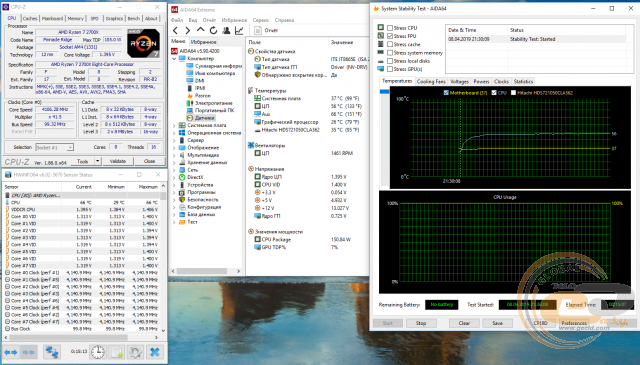640x365 pixels.
Task: Expand the Сеть tree node
Action: [174, 170]
